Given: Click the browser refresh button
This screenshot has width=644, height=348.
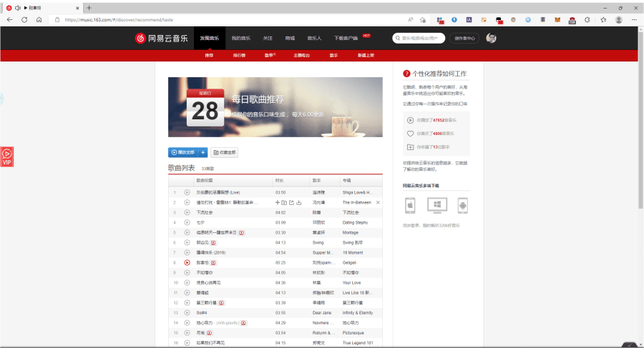Looking at the screenshot, I should [24, 20].
